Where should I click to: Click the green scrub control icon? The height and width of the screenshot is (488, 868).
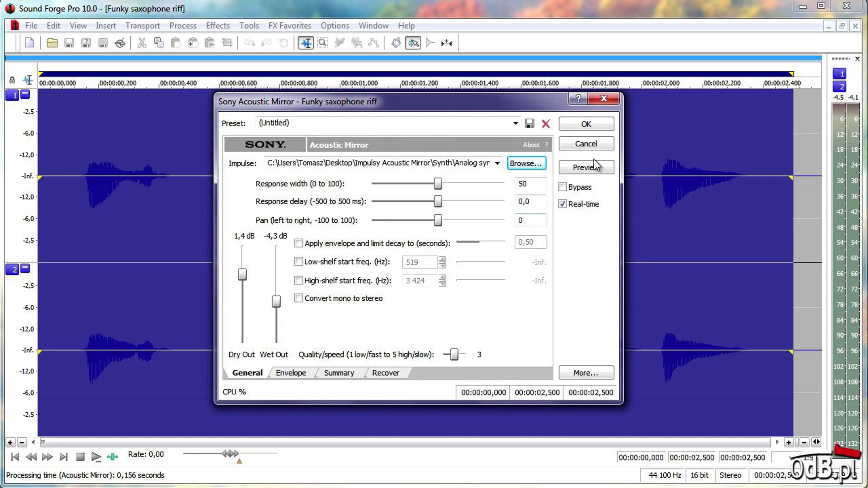coord(112,457)
